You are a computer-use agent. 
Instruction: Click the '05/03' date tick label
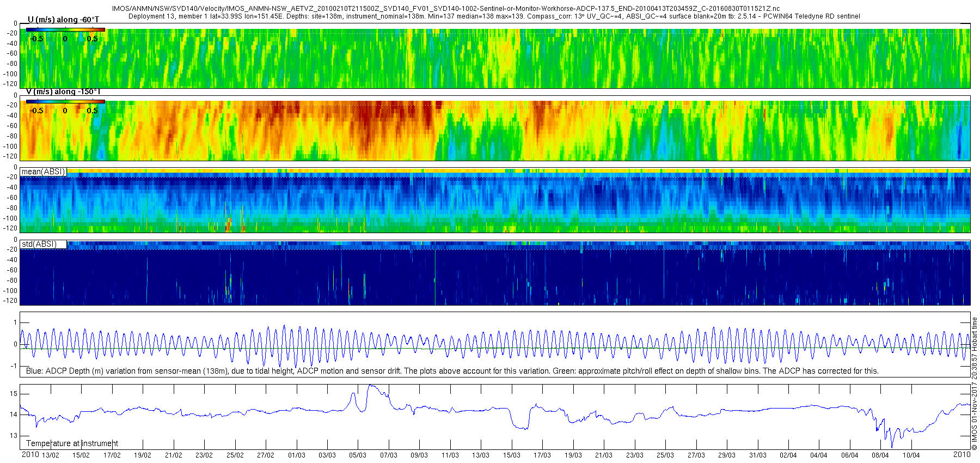coord(358,455)
